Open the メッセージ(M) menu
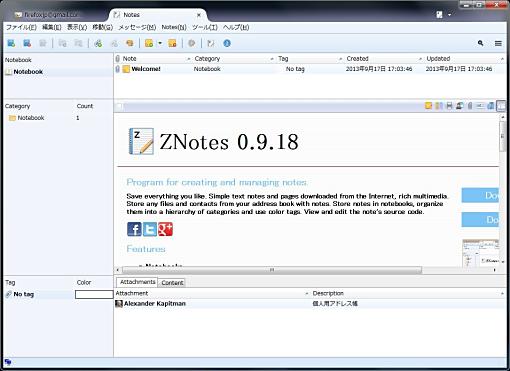 tap(137, 27)
